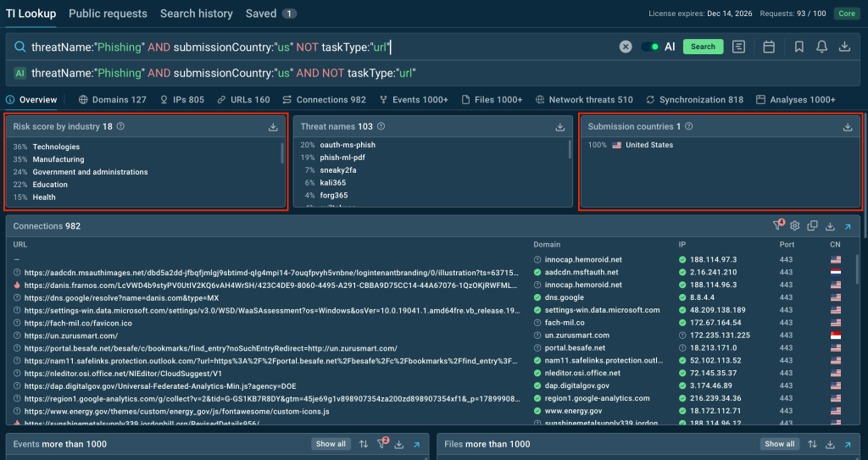Click the green Search button
Screen dimensions: 868x460
[703, 47]
